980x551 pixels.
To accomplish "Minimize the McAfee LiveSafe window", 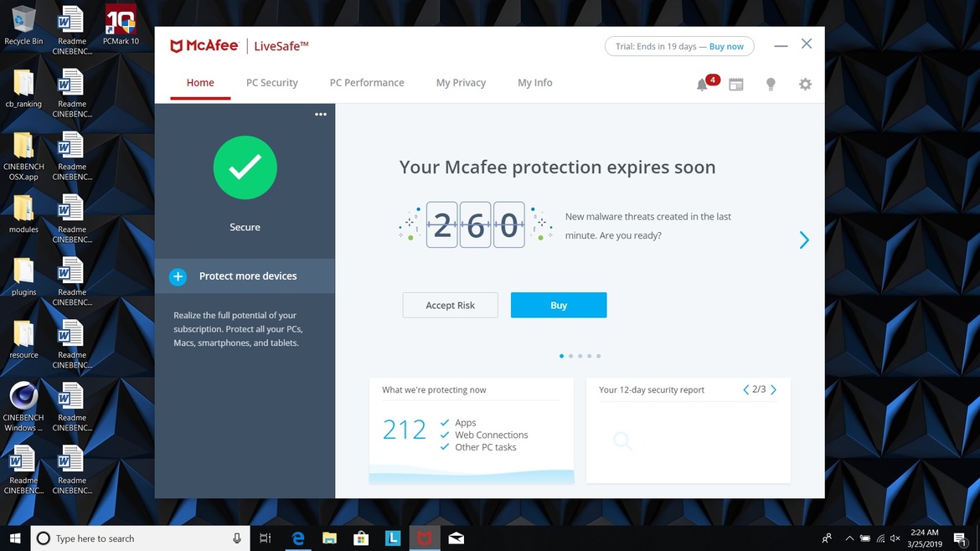I will [781, 45].
